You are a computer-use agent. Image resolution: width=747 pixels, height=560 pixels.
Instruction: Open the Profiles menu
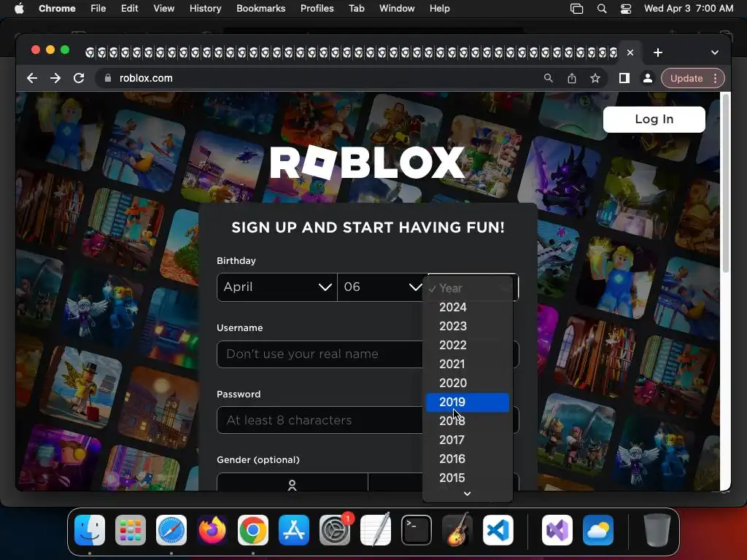317,9
